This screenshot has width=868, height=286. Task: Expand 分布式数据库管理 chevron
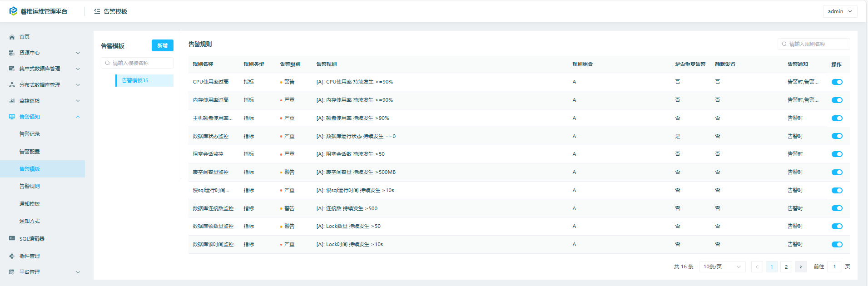pyautogui.click(x=78, y=85)
